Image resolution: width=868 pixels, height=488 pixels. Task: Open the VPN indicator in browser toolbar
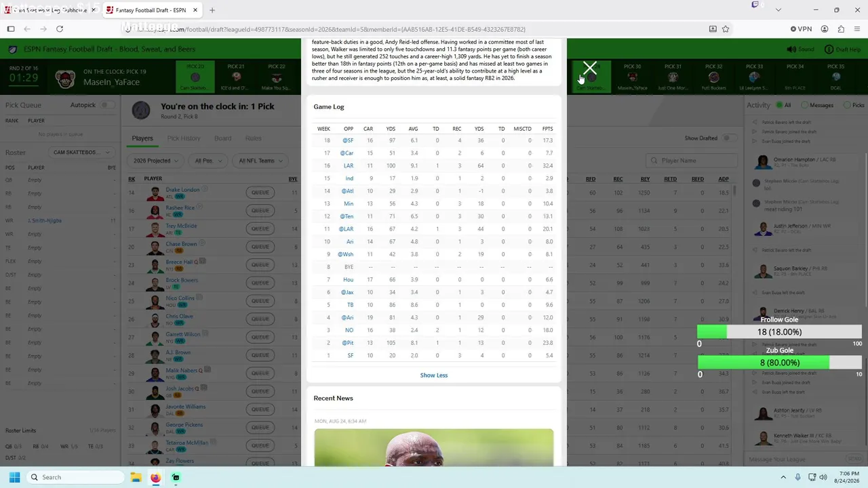point(801,29)
